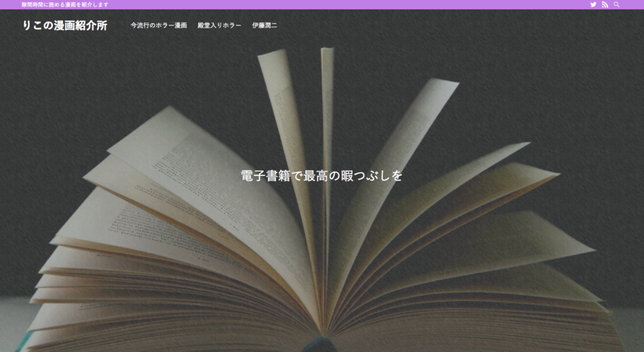
Task: Click dark header area right of 伊藤潤二
Action: point(440,26)
